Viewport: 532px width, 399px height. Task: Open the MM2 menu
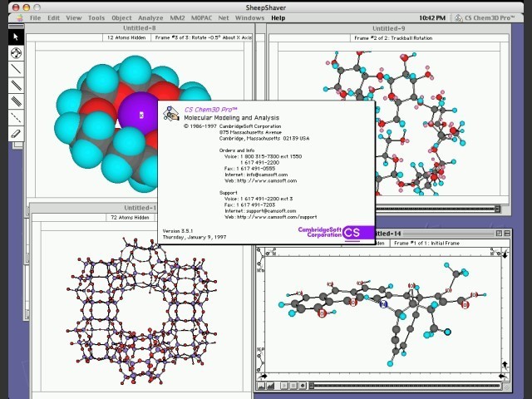tap(177, 18)
